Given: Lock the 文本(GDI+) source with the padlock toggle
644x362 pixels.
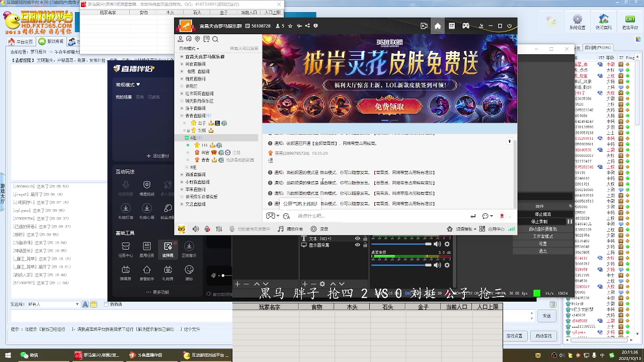Looking at the screenshot, I should 365,239.
